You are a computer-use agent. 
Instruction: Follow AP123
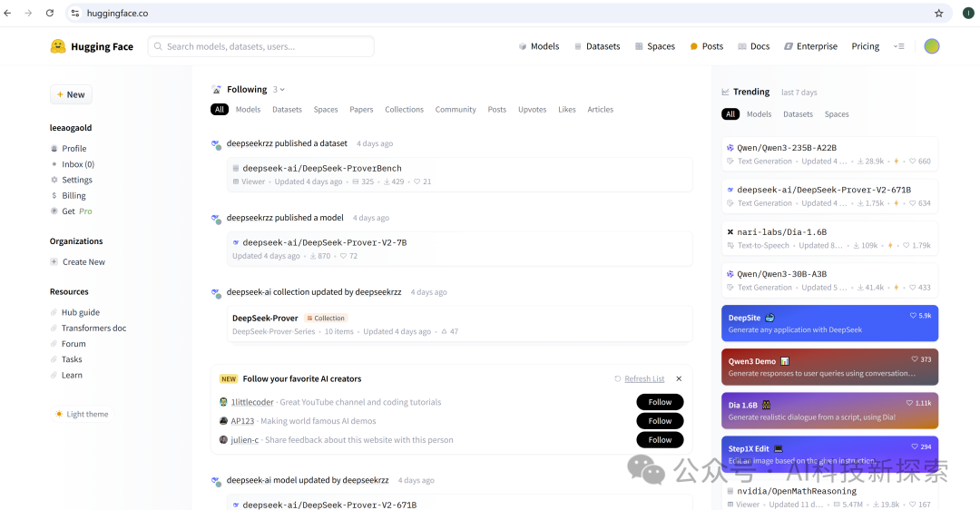[660, 421]
